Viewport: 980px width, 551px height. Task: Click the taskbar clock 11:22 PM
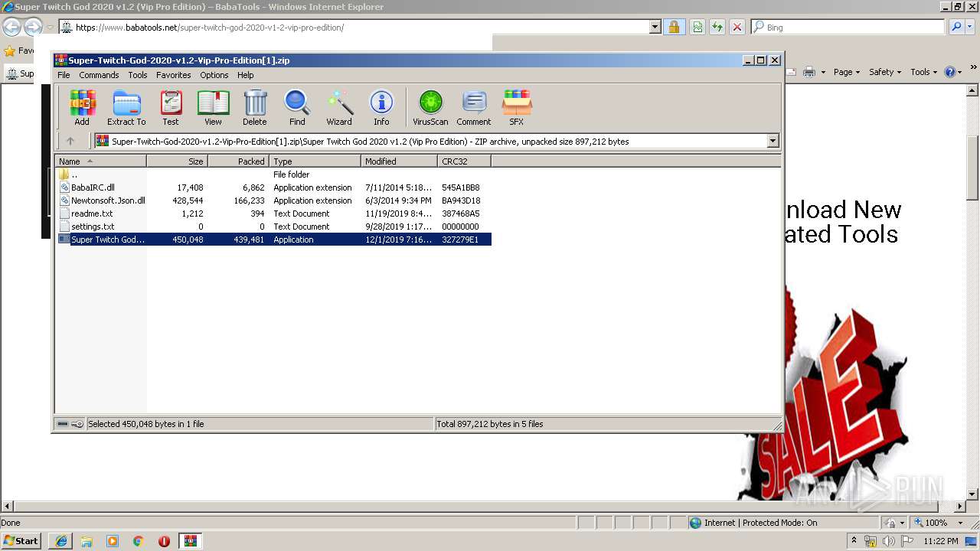[941, 541]
